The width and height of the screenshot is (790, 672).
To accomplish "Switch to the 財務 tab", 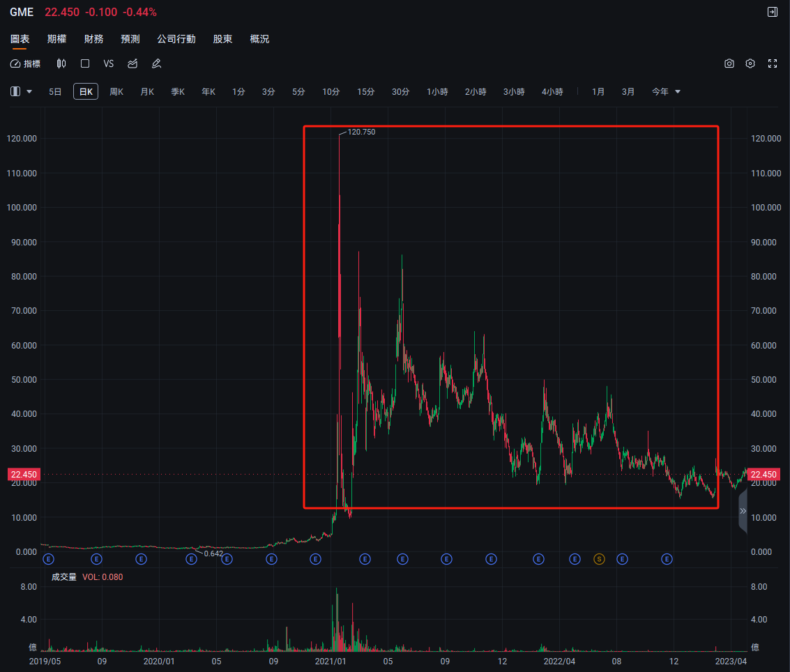I will [x=93, y=39].
